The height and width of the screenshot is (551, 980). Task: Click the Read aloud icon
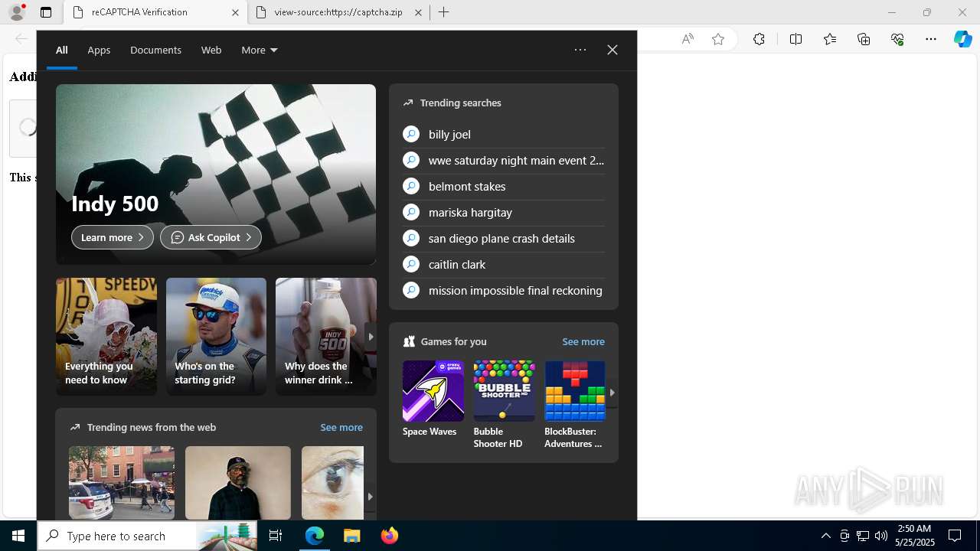coord(688,39)
